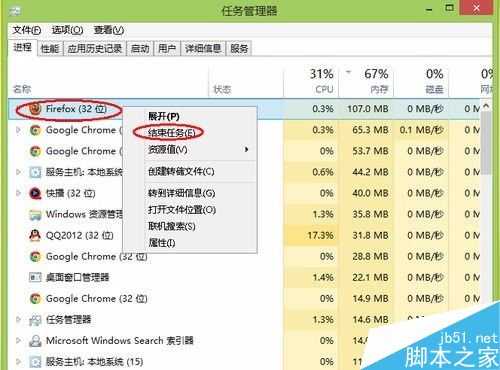Select the Microsoft Windows Search 索引器 row name

click(120, 341)
